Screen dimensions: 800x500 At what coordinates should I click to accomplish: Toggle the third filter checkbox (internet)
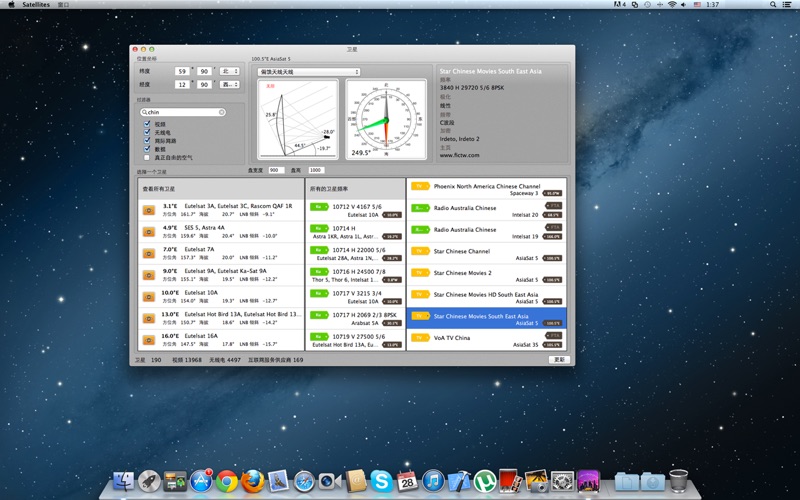(x=147, y=140)
